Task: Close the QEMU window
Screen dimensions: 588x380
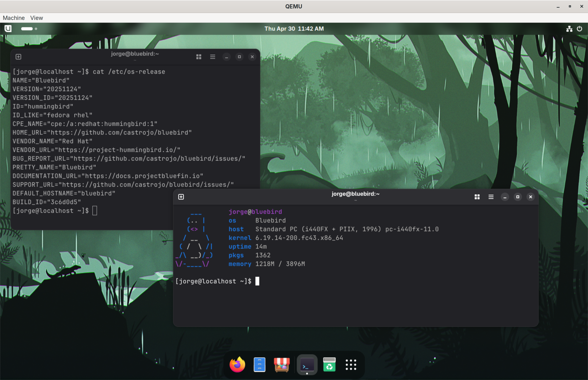Action: (582, 6)
